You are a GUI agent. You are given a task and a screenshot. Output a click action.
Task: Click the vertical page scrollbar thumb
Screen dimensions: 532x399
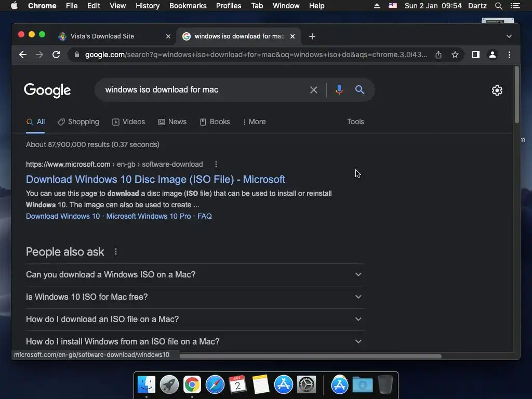517,95
